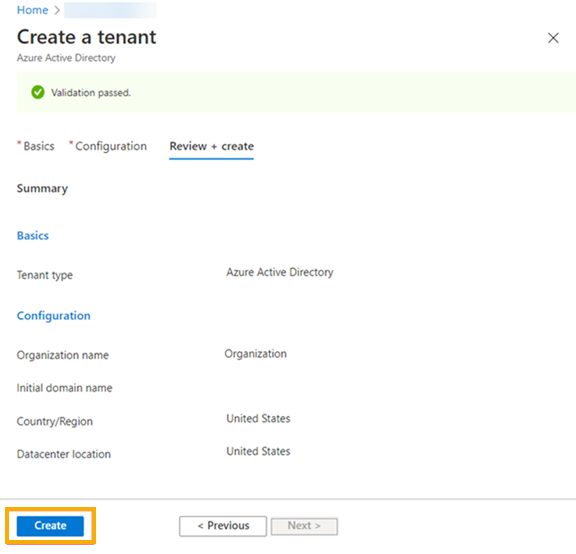Select the 'Azure Active Directory' tenant type value
576x554 pixels.
(x=280, y=272)
